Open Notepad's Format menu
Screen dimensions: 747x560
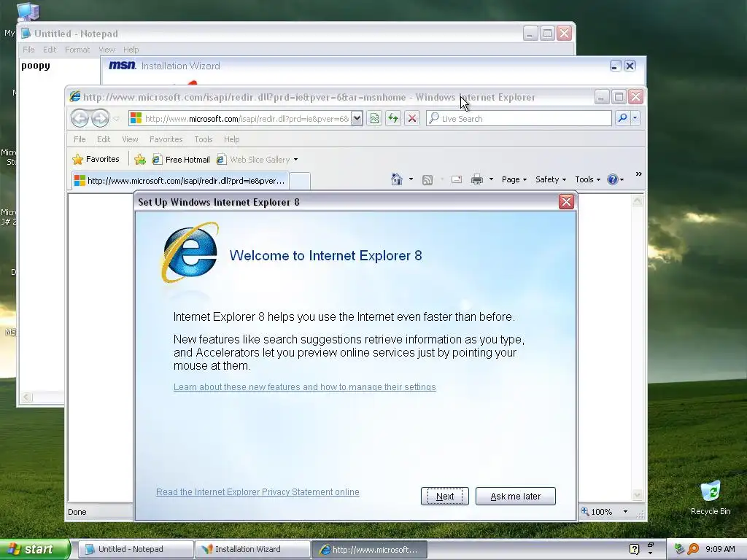(x=77, y=50)
